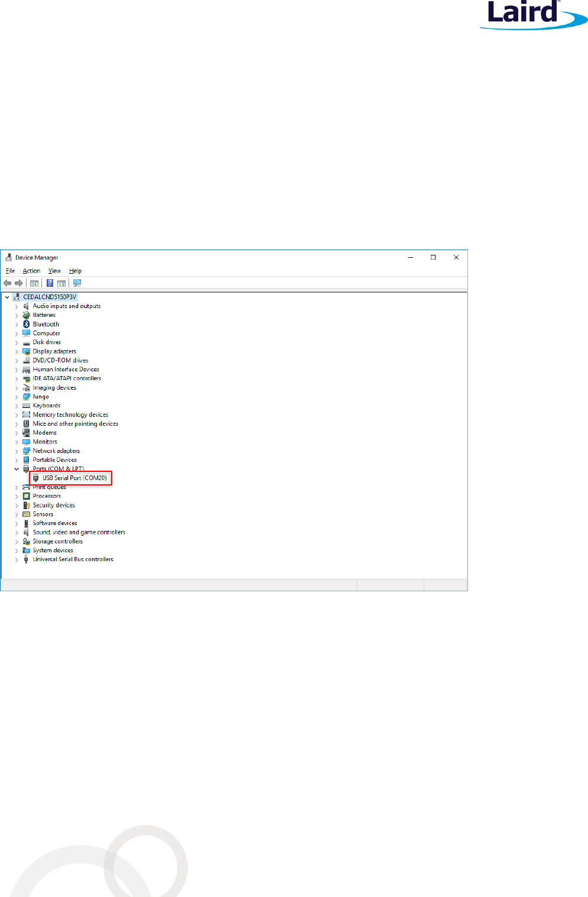Expand the System devices chevron

tap(17, 550)
